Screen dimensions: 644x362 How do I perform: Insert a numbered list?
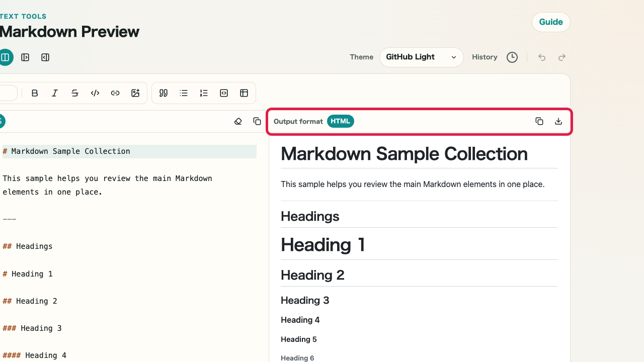pyautogui.click(x=204, y=93)
